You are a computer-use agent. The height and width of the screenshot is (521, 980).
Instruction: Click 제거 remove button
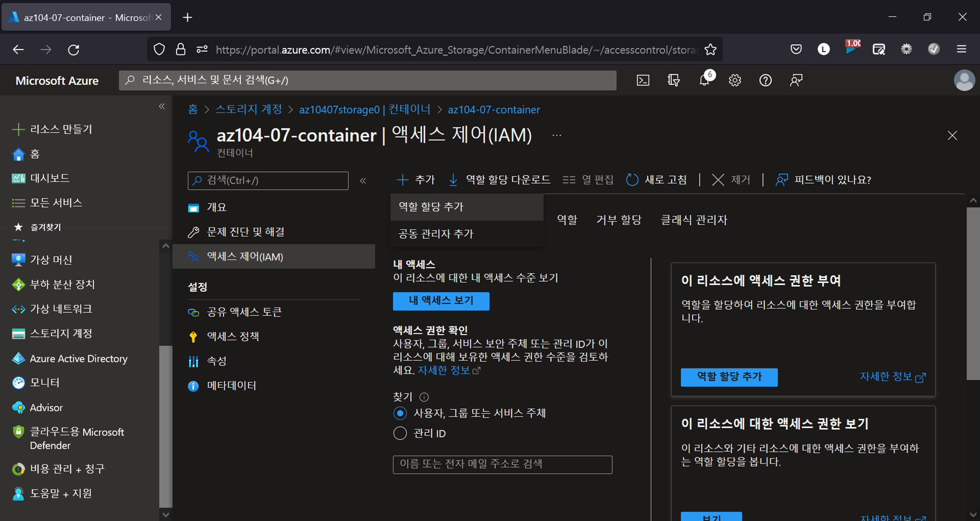click(x=731, y=180)
